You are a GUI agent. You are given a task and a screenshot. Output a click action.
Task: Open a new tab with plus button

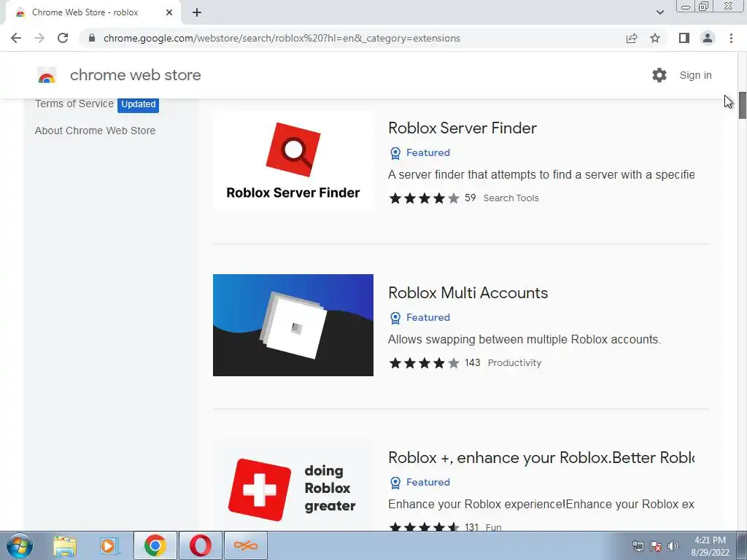(x=197, y=13)
